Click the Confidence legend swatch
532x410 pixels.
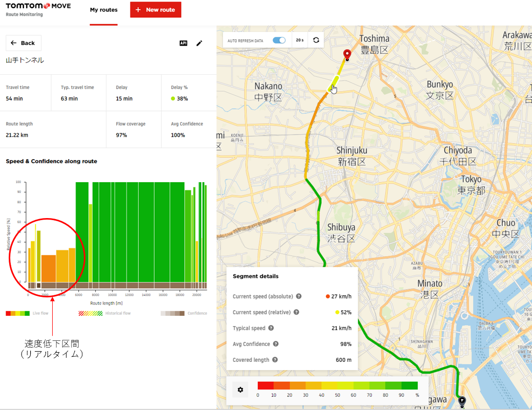[x=172, y=313]
